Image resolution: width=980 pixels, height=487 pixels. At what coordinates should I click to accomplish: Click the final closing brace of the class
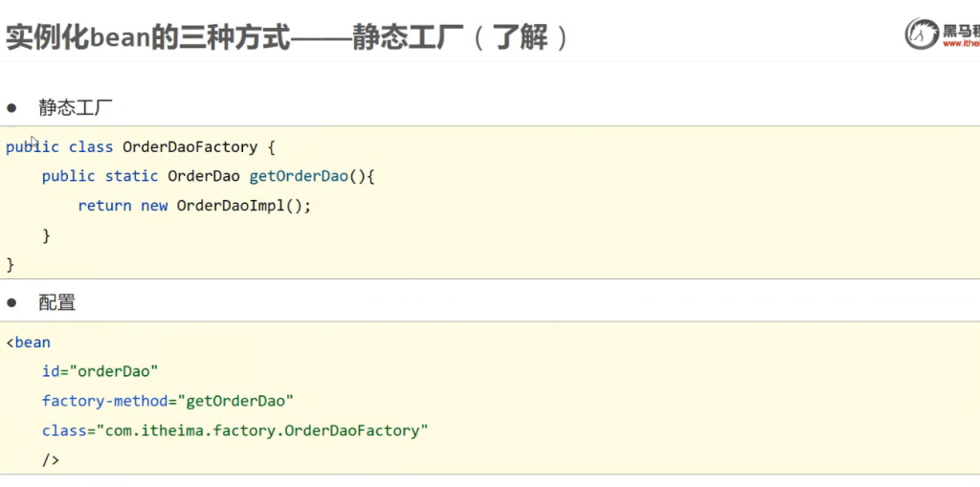click(x=11, y=264)
